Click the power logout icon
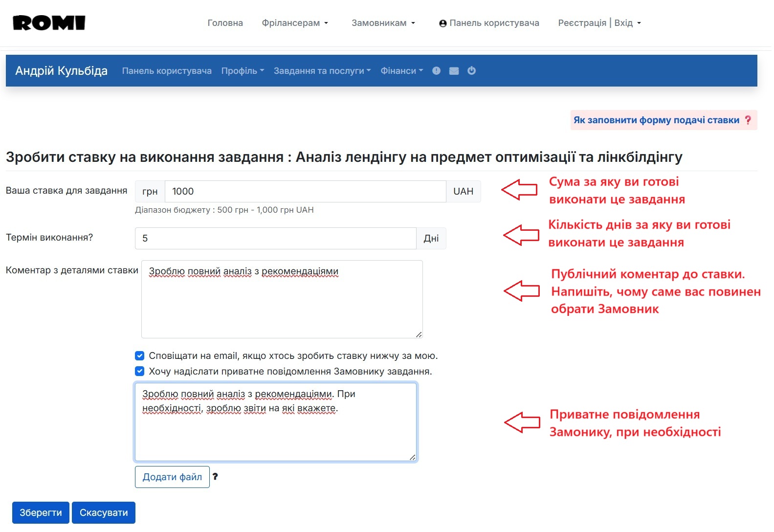The height and width of the screenshot is (532, 774). [x=471, y=71]
